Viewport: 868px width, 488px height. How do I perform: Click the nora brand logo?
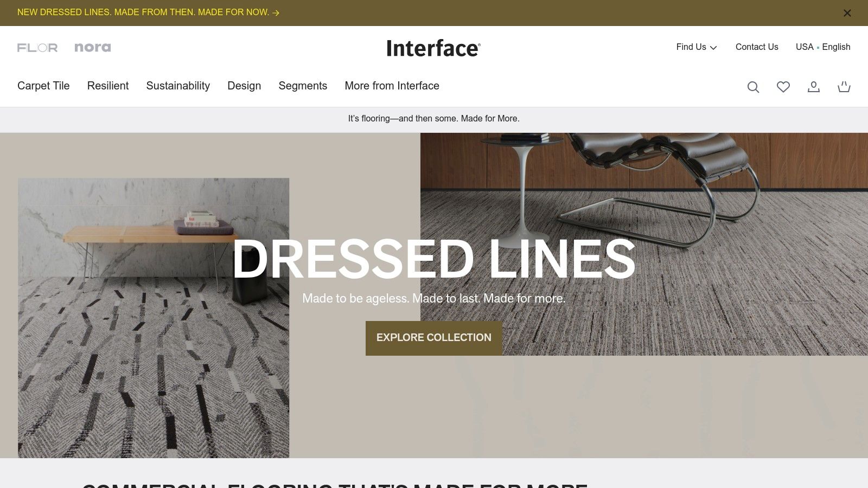(x=92, y=47)
